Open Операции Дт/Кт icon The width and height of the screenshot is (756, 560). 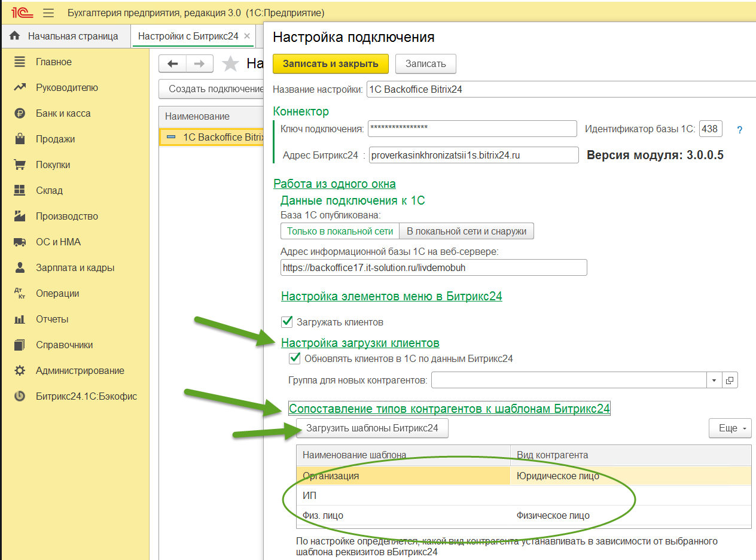click(20, 293)
